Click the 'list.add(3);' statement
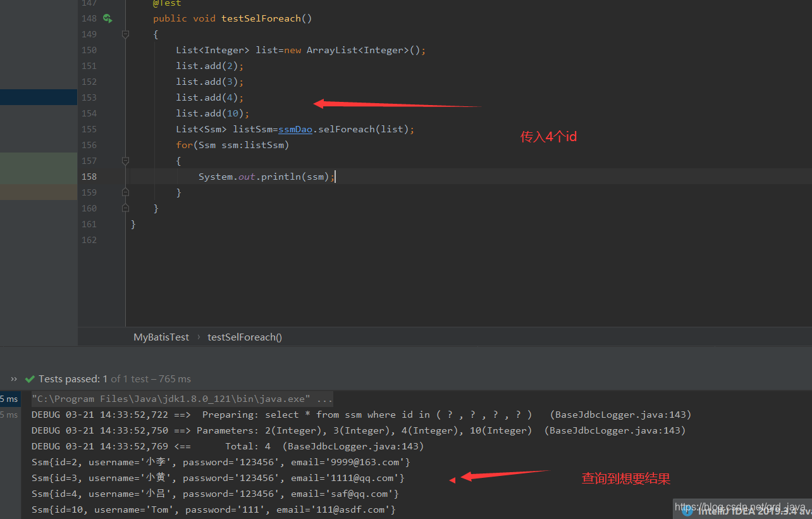Viewport: 812px width, 519px height. [210, 82]
